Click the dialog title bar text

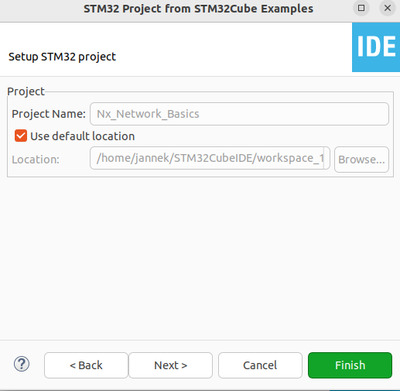[198, 9]
